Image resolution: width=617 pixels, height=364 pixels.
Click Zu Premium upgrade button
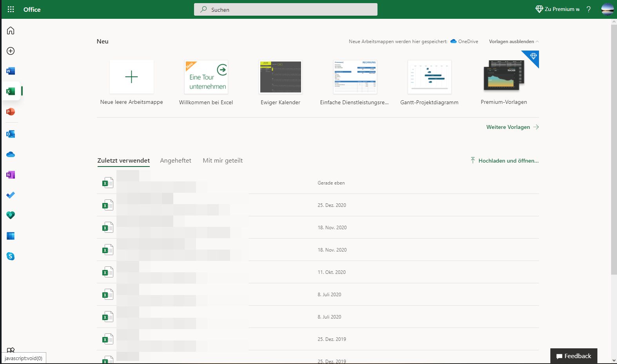(x=557, y=9)
